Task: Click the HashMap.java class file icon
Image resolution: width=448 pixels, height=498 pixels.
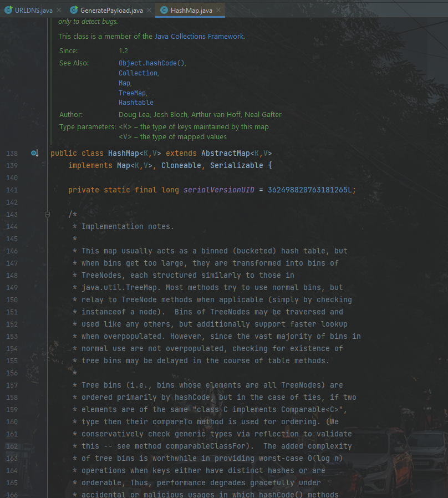Action: pyautogui.click(x=164, y=10)
